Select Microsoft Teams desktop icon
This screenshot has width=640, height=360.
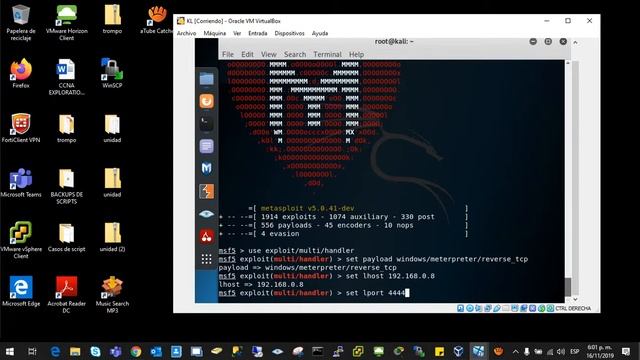[21, 183]
